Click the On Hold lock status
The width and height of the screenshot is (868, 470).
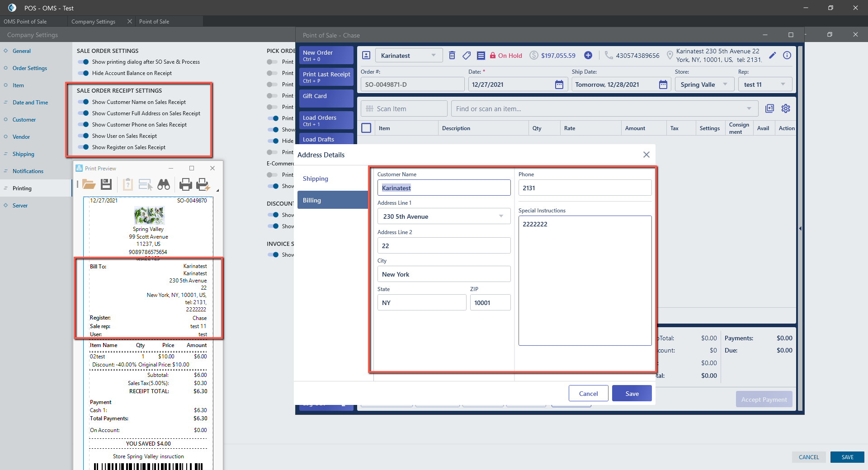[506, 56]
